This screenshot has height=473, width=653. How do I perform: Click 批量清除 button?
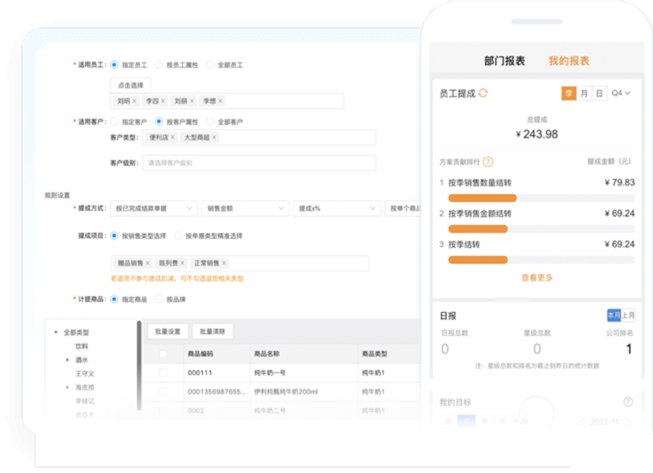coord(212,331)
